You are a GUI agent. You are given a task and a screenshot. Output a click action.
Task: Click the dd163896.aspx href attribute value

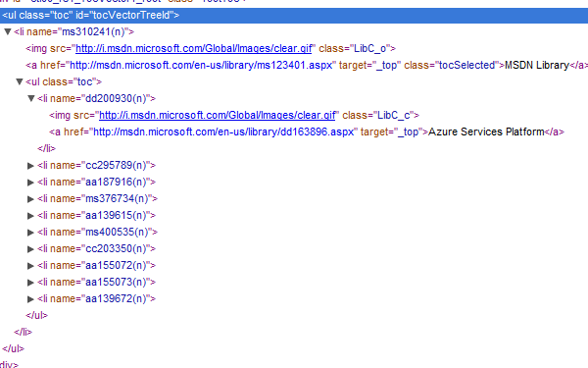(x=223, y=132)
